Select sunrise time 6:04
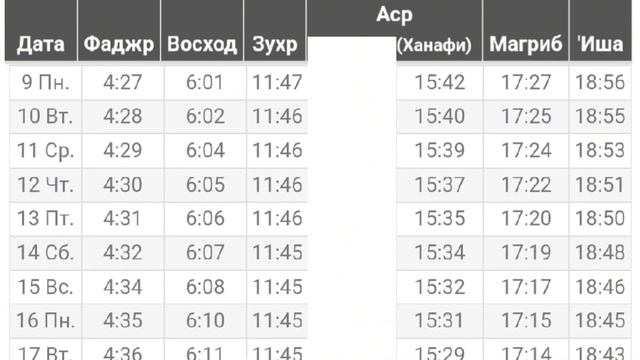This screenshot has height=360, width=640. coord(205,150)
